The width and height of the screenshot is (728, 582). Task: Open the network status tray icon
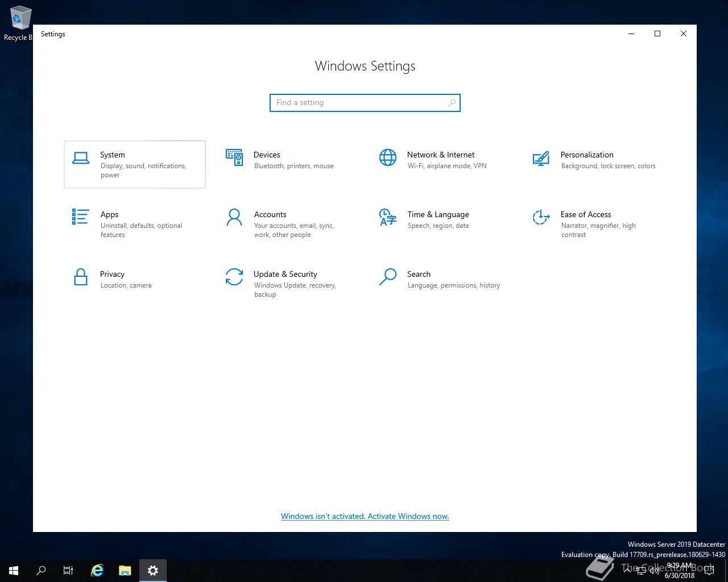[x=641, y=571]
